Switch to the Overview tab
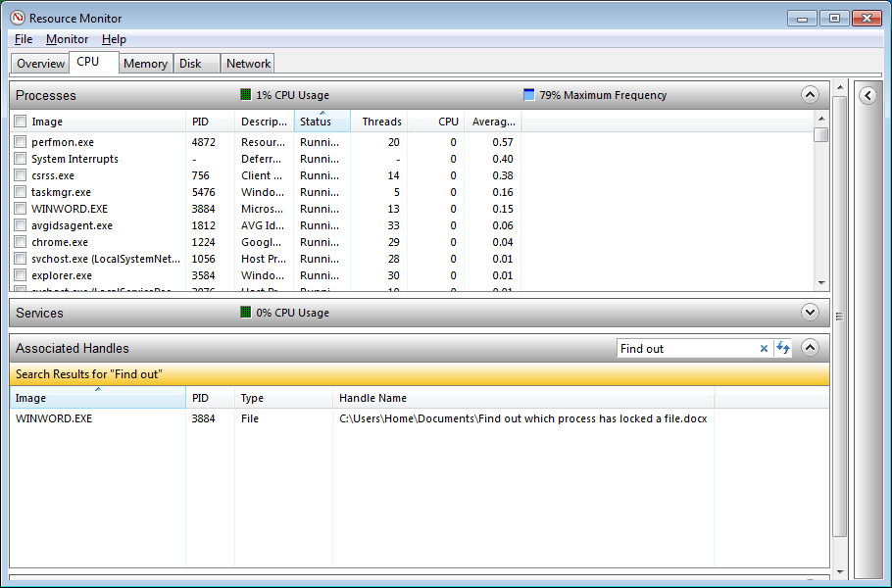Screen dimensions: 892x588 tap(40, 63)
